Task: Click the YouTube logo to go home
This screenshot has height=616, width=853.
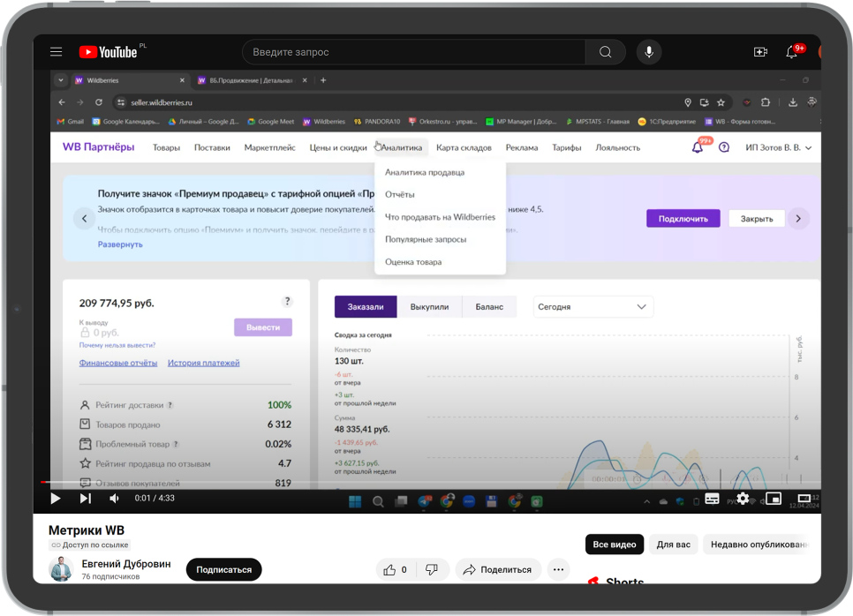Action: (109, 52)
